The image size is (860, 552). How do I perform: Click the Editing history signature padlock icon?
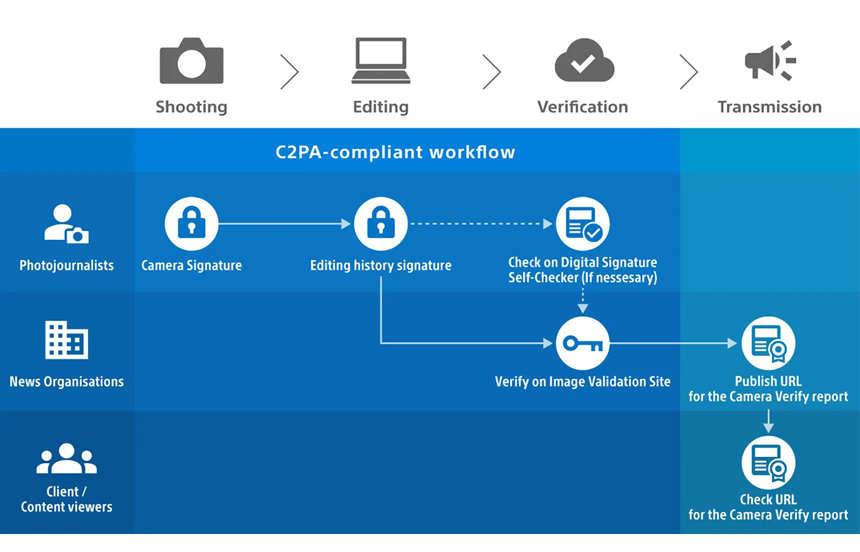click(381, 224)
